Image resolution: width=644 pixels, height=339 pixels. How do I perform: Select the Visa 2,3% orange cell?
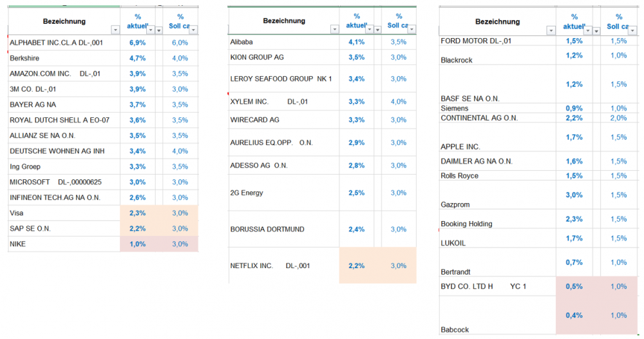tap(137, 213)
